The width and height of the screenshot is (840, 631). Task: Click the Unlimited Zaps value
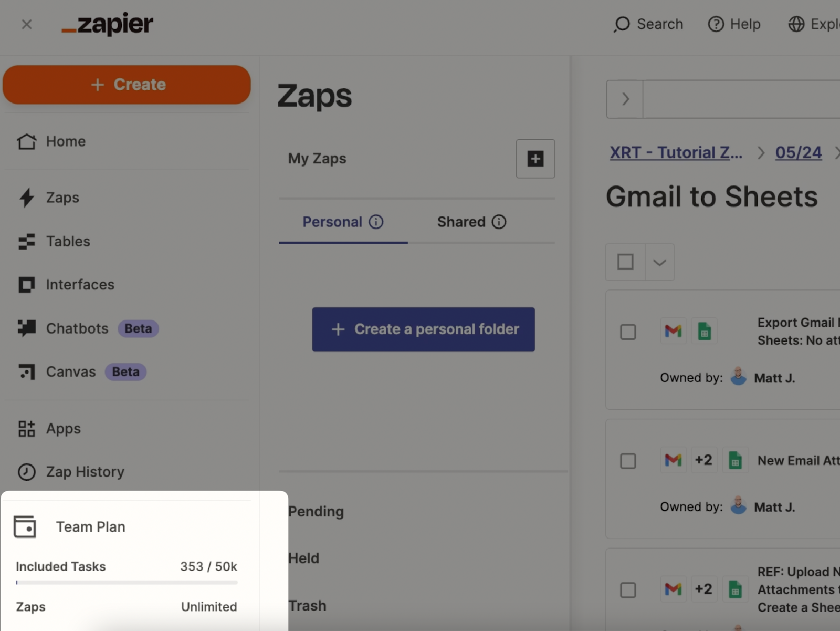click(209, 607)
